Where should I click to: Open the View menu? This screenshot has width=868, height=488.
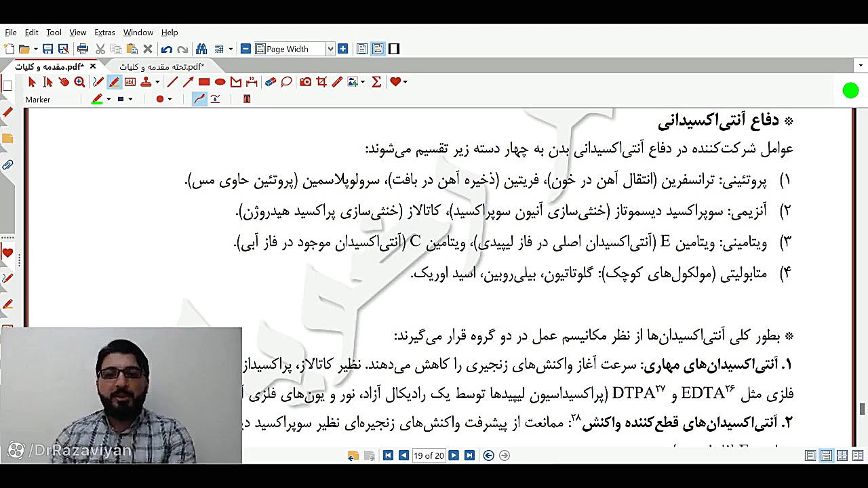pos(78,33)
